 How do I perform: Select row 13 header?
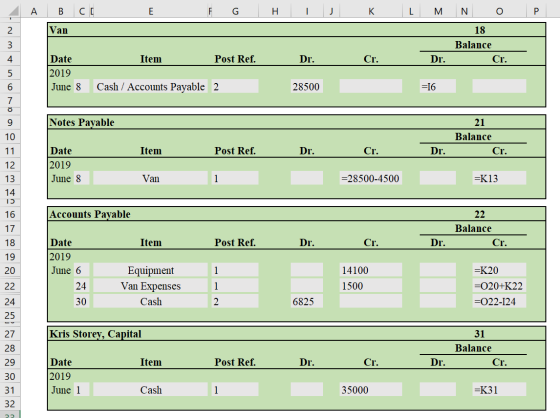click(x=10, y=179)
